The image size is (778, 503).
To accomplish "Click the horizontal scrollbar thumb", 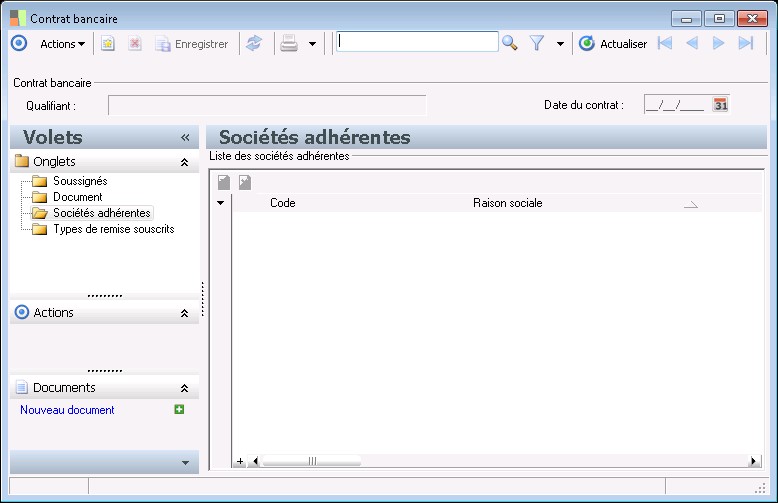I will pos(312,461).
